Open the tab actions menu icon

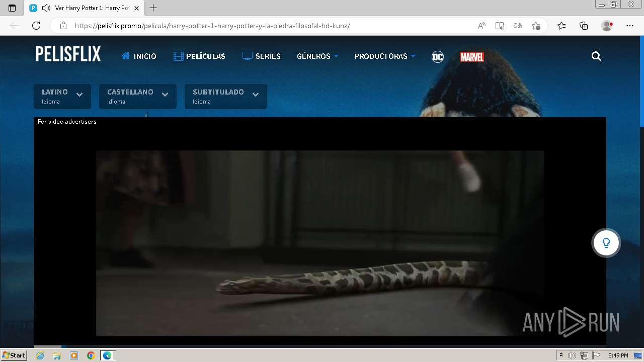tap(12, 8)
